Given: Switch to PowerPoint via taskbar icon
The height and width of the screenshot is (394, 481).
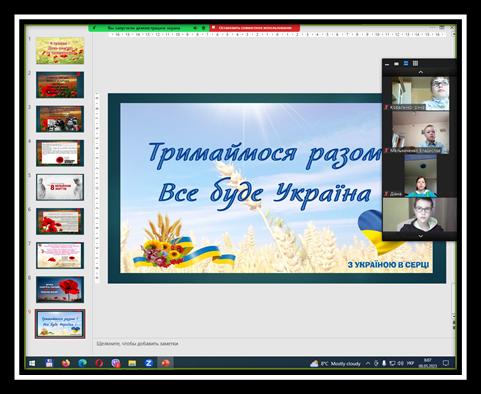Looking at the screenshot, I should click(x=165, y=363).
